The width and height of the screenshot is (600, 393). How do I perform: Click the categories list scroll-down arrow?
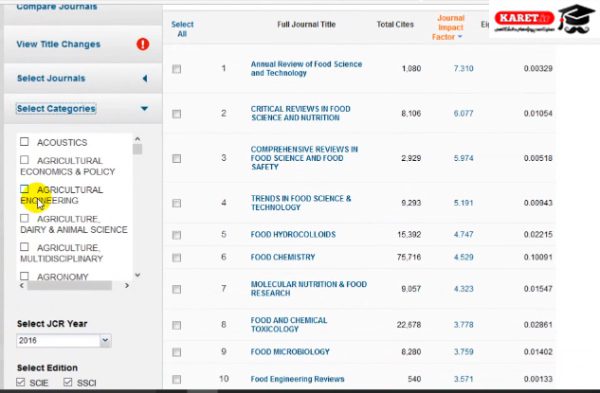(x=138, y=275)
